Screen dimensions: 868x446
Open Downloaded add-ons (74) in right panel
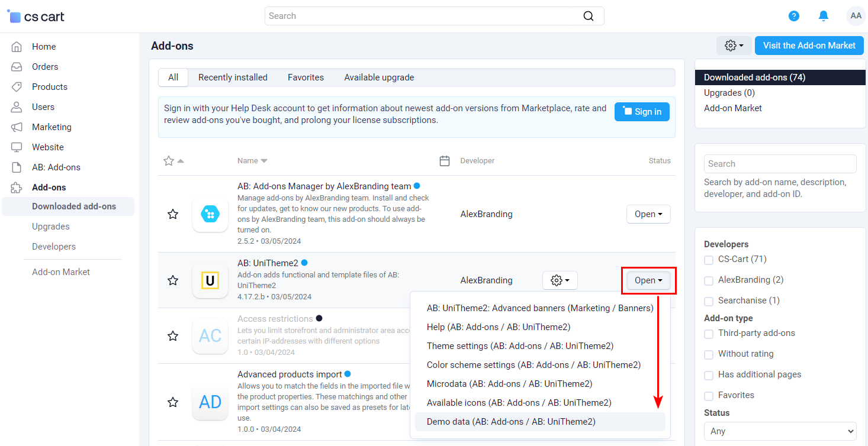(780, 77)
